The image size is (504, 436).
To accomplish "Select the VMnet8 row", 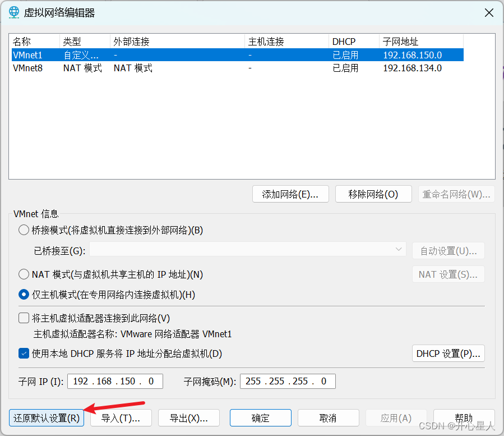I will click(238, 68).
